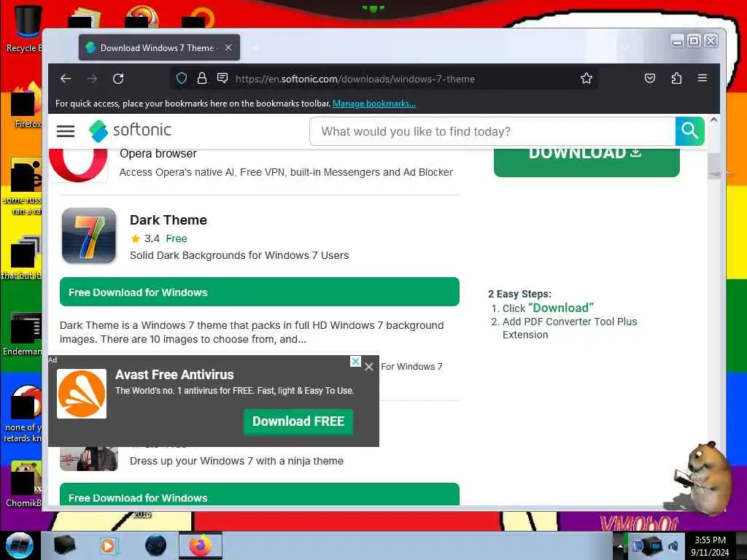
Task: Click the large green DOWNLOAD button
Action: pos(587,162)
